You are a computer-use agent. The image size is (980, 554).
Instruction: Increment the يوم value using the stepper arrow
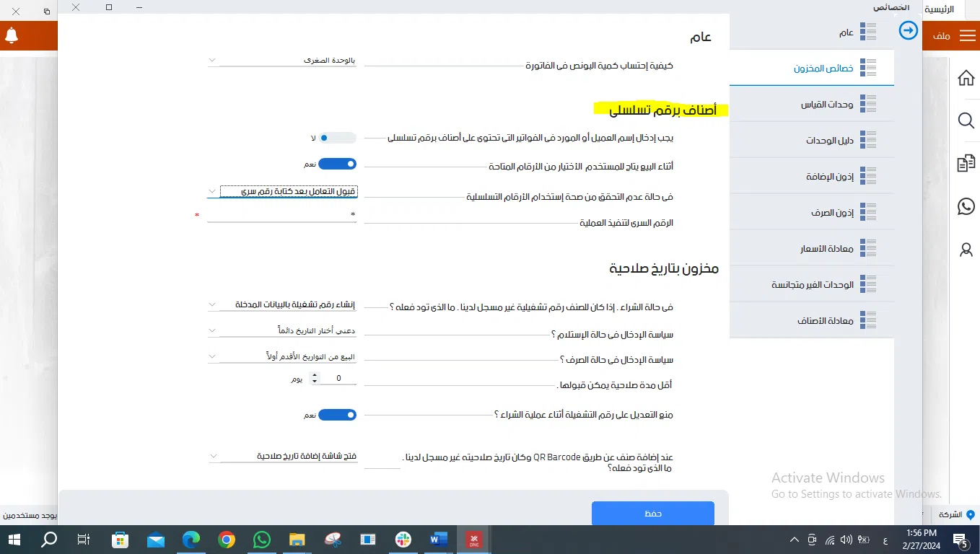pyautogui.click(x=314, y=374)
